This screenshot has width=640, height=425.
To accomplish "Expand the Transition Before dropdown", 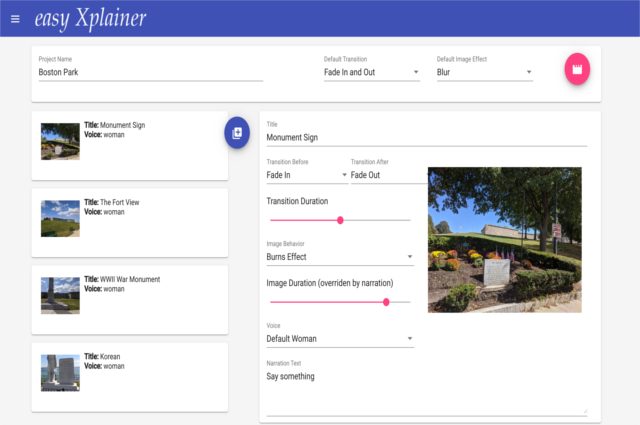I will pos(307,175).
